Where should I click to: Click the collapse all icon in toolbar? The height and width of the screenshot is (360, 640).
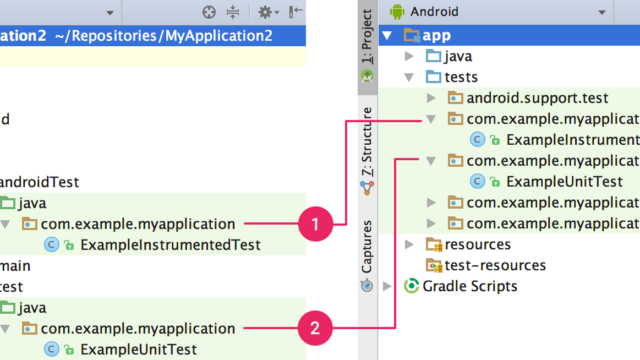point(233,12)
